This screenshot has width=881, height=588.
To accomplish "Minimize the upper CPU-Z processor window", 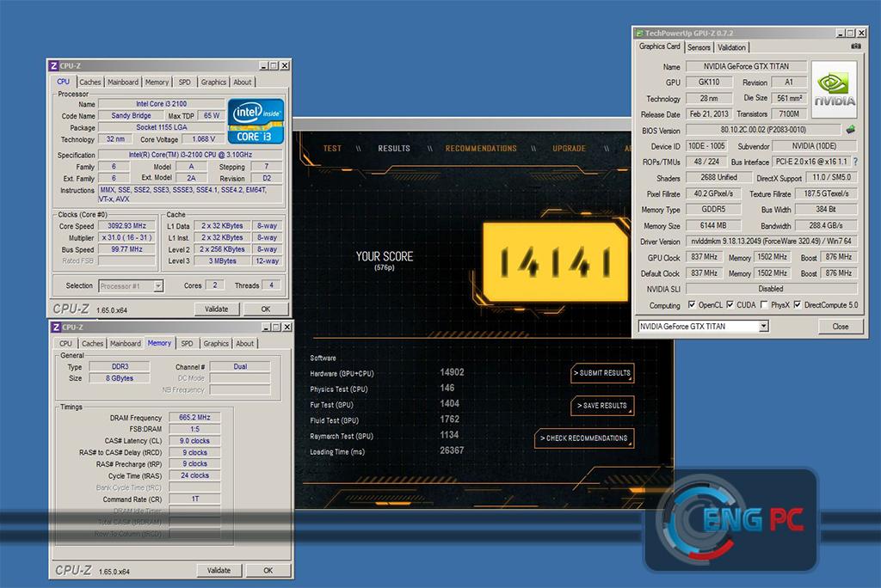I will (x=263, y=65).
